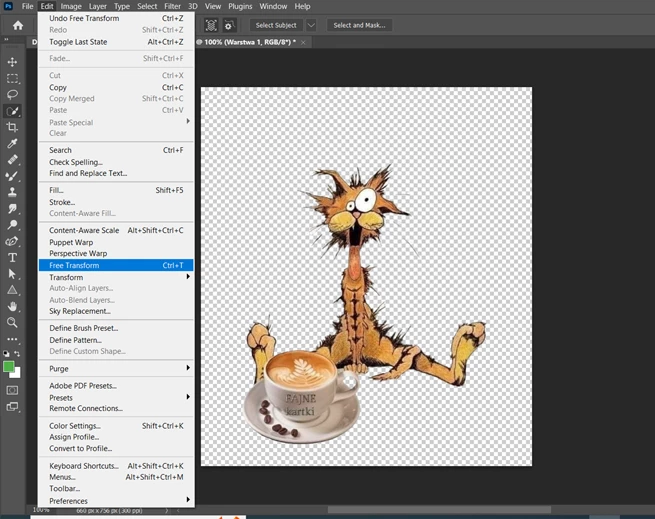Select the Clone Stamp tool
The height and width of the screenshot is (519, 655).
[x=12, y=192]
